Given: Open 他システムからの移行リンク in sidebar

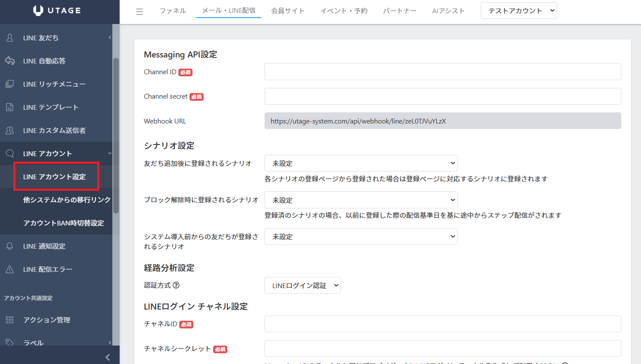Looking at the screenshot, I should 66,200.
